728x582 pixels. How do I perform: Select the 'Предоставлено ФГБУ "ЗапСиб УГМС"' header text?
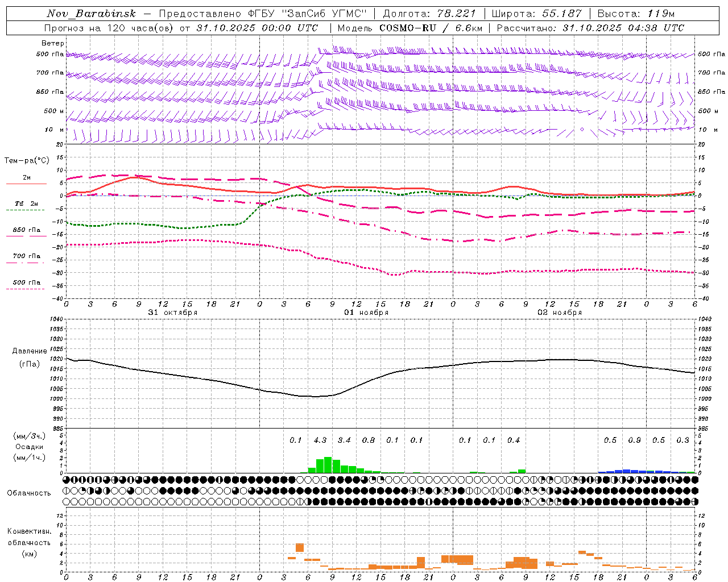point(263,14)
